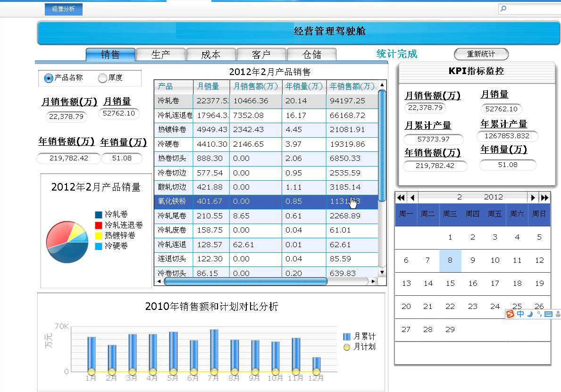Advance the calendar to the next month

(533, 197)
